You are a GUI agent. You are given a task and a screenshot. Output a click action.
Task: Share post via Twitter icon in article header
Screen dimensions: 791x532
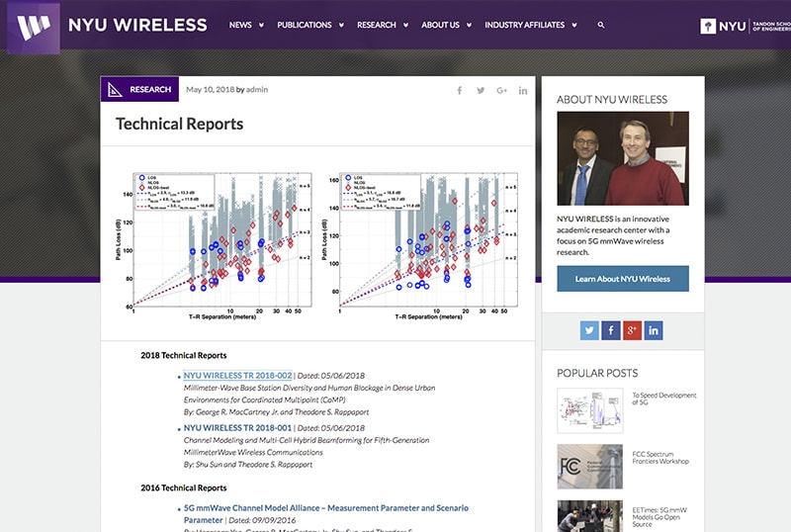coord(481,90)
